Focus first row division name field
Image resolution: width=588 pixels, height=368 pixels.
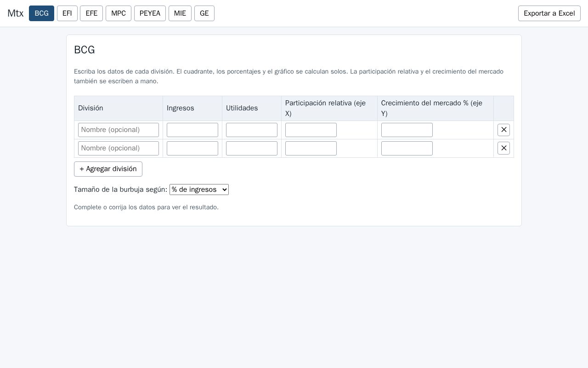pyautogui.click(x=119, y=130)
